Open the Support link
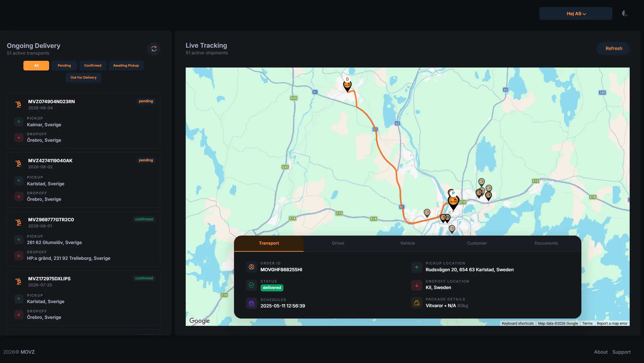 (621, 352)
